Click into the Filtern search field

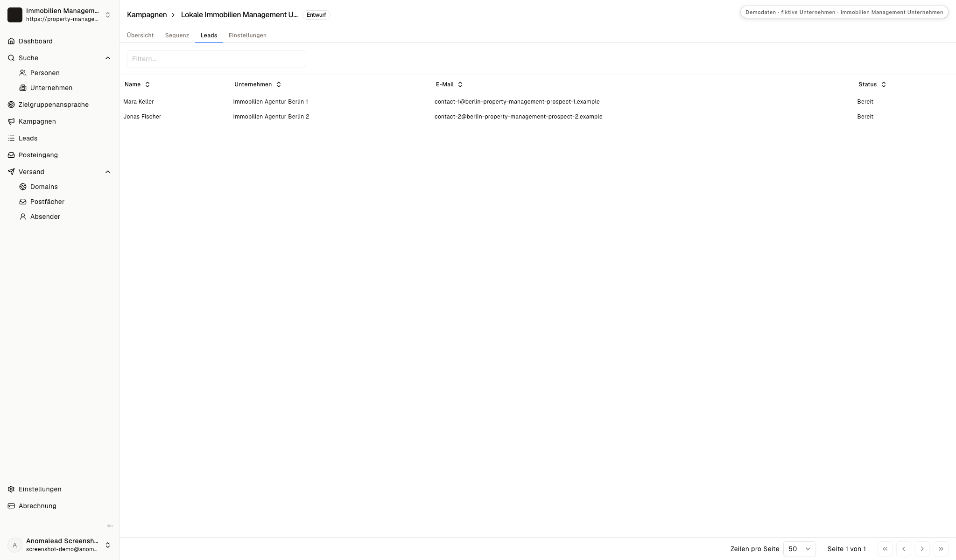[x=217, y=59]
